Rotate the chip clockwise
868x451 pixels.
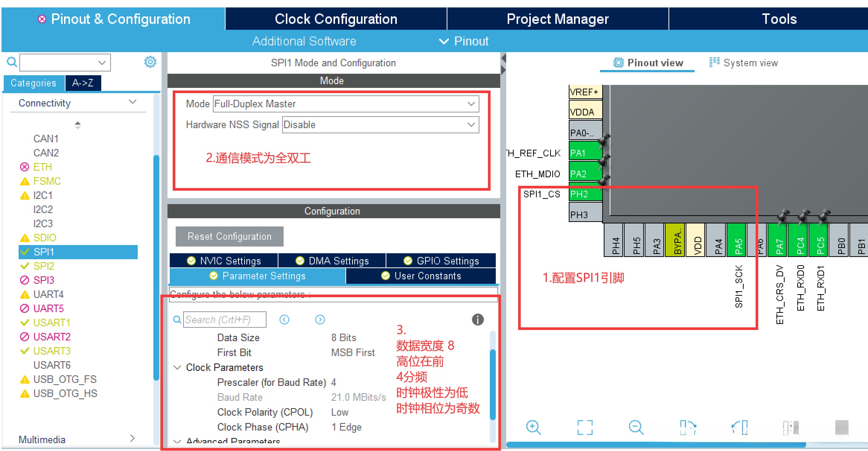[687, 427]
